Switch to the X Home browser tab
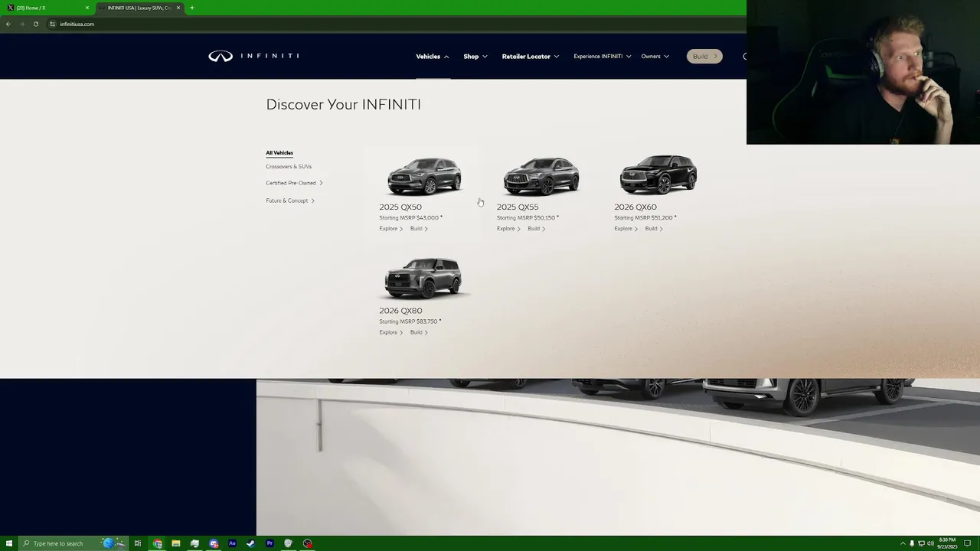The height and width of the screenshot is (551, 980). pos(46,8)
